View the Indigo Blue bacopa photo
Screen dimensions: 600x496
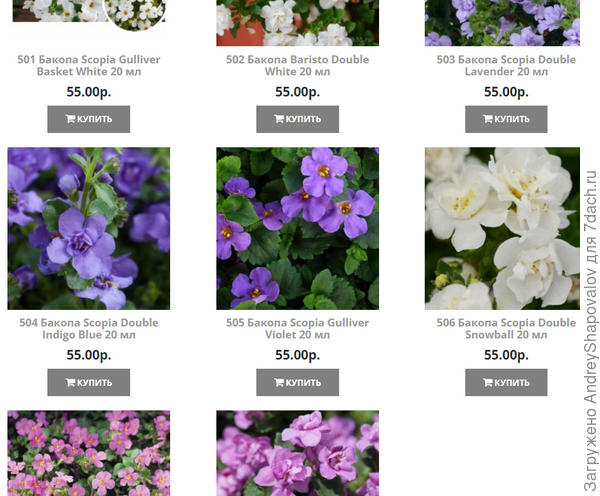coord(89,228)
